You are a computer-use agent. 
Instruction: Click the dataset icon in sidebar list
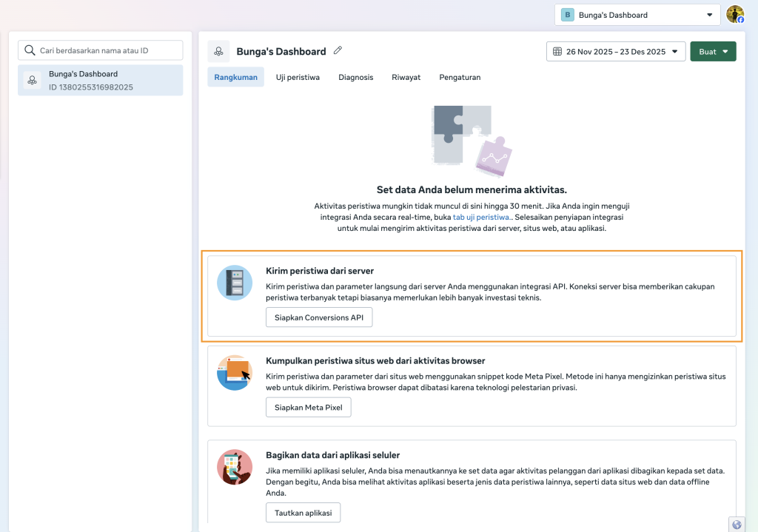pyautogui.click(x=32, y=80)
